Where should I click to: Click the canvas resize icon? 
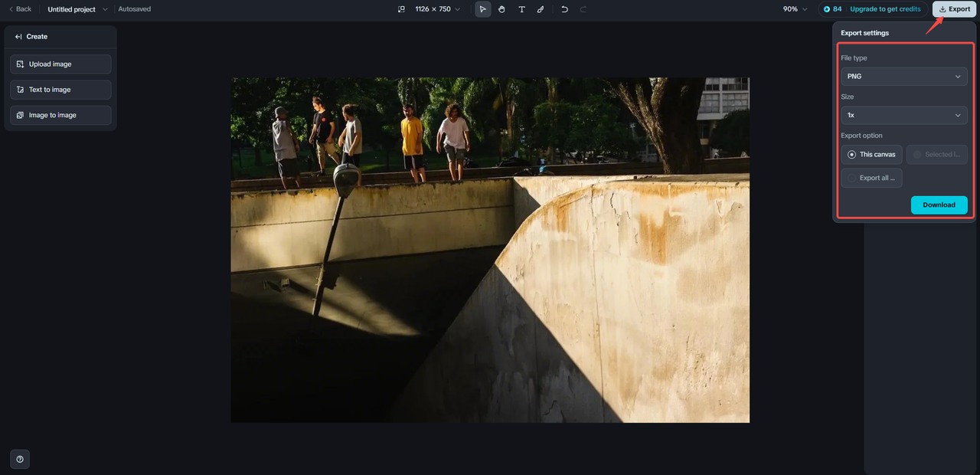tap(401, 9)
